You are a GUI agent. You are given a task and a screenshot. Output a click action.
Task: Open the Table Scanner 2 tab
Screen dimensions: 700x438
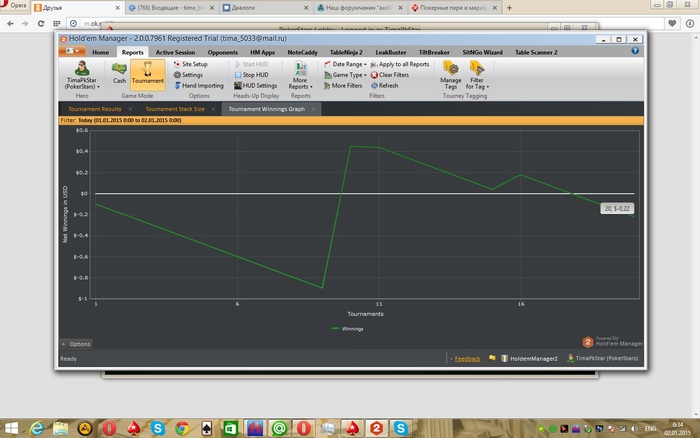pyautogui.click(x=536, y=52)
